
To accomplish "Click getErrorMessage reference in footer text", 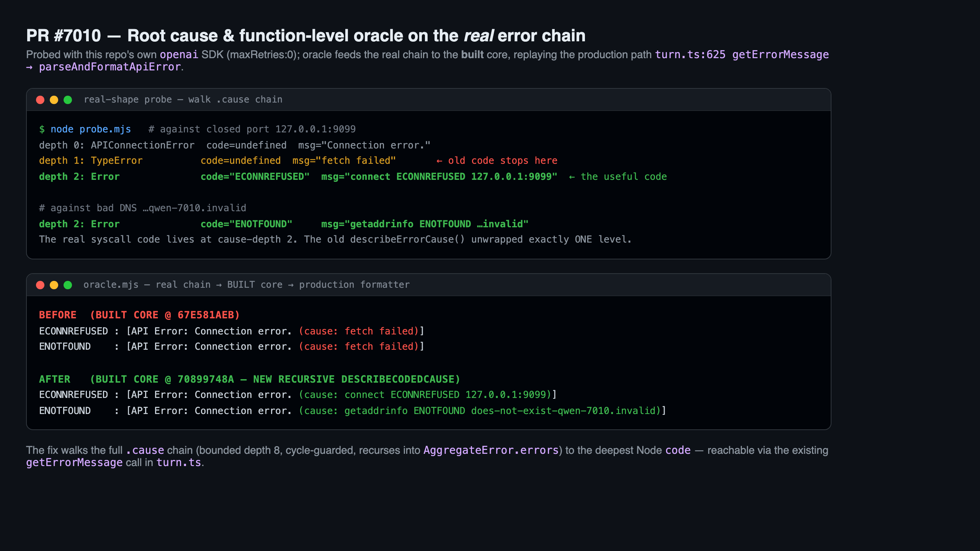I will [x=74, y=463].
